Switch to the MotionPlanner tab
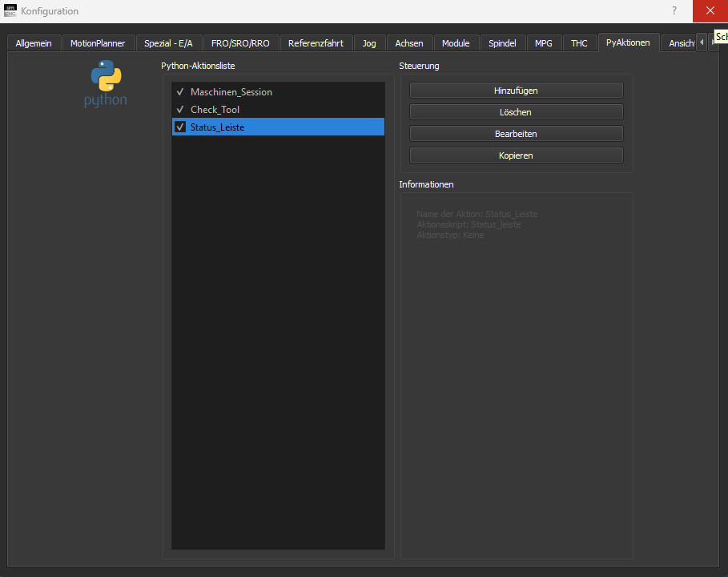This screenshot has width=728, height=577. (x=98, y=43)
